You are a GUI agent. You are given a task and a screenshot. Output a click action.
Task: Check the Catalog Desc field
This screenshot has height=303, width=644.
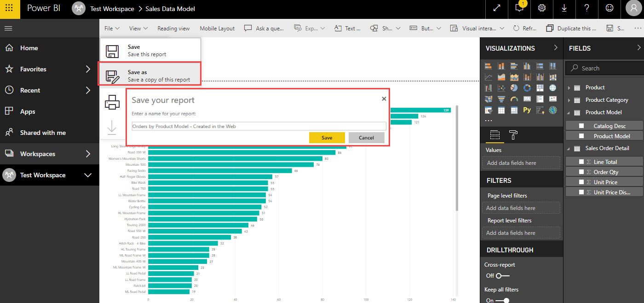point(581,126)
